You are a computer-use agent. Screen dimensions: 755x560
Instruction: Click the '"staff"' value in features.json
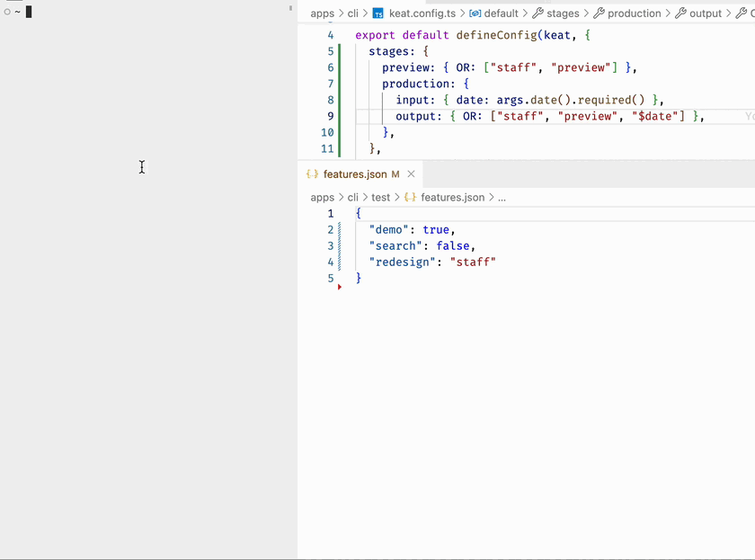pos(473,262)
